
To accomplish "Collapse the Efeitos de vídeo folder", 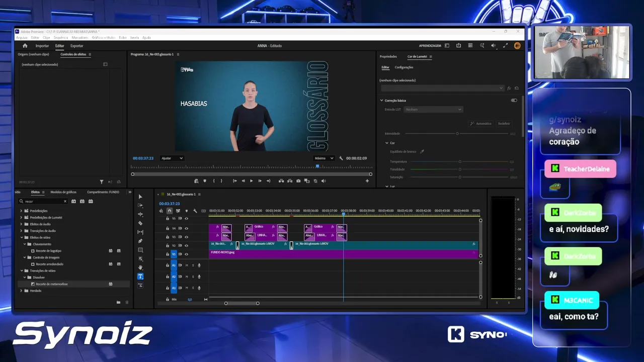I will 21,237.
